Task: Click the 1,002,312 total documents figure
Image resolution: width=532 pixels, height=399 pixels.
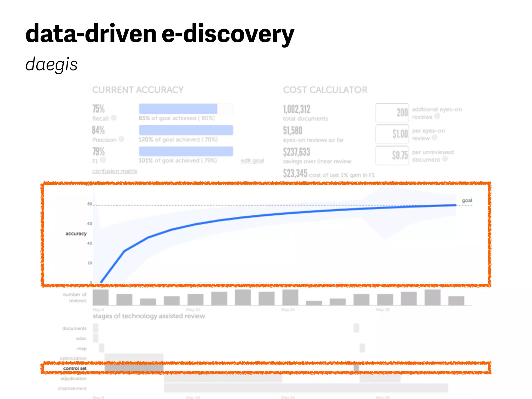Action: click(297, 109)
